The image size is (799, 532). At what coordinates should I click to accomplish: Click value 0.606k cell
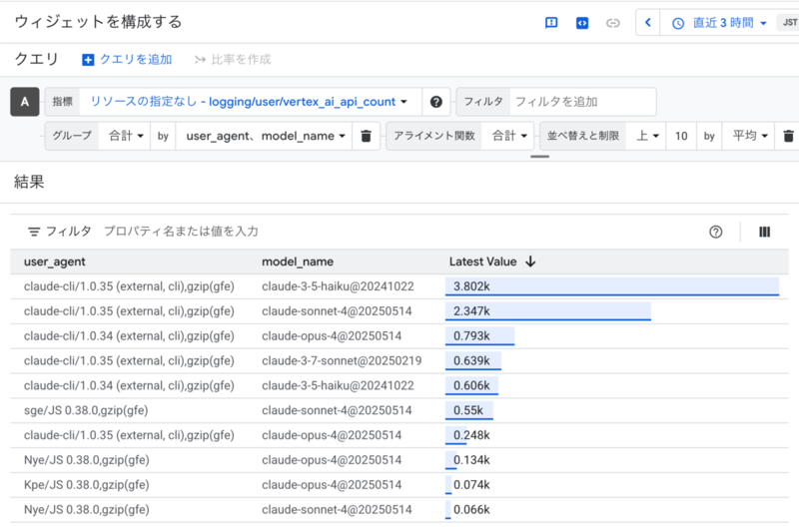pyautogui.click(x=471, y=386)
